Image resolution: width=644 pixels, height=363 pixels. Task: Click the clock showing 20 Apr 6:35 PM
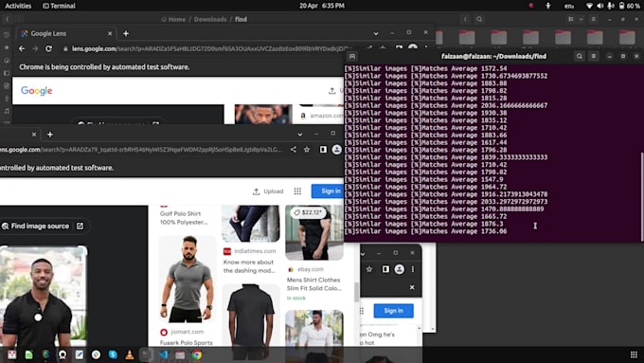pyautogui.click(x=322, y=6)
